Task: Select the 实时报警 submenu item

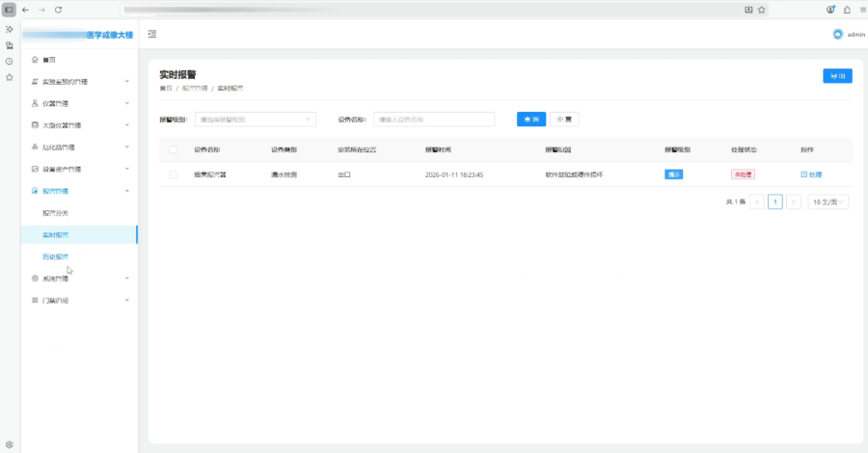Action: coord(79,234)
